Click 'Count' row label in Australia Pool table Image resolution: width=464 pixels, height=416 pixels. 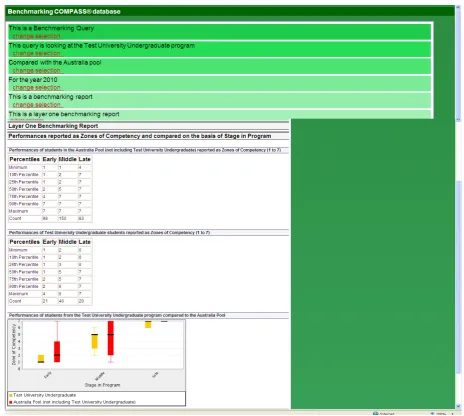15,219
